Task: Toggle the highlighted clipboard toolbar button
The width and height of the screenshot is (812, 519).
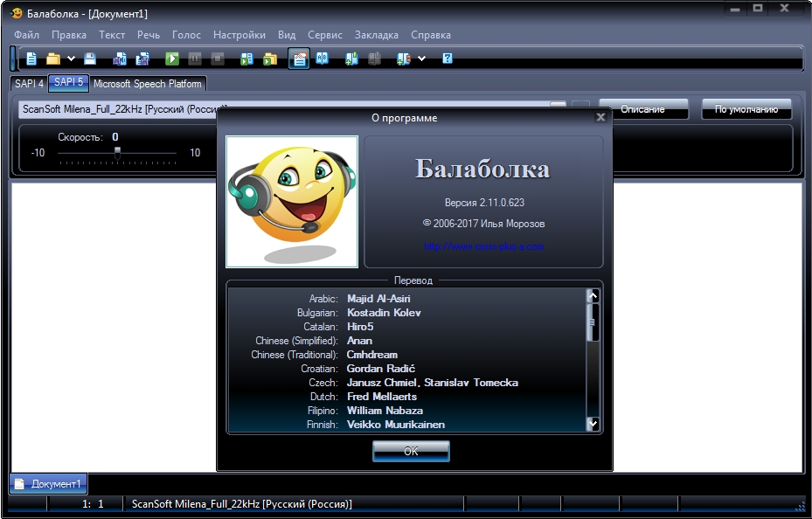Action: 299,59
